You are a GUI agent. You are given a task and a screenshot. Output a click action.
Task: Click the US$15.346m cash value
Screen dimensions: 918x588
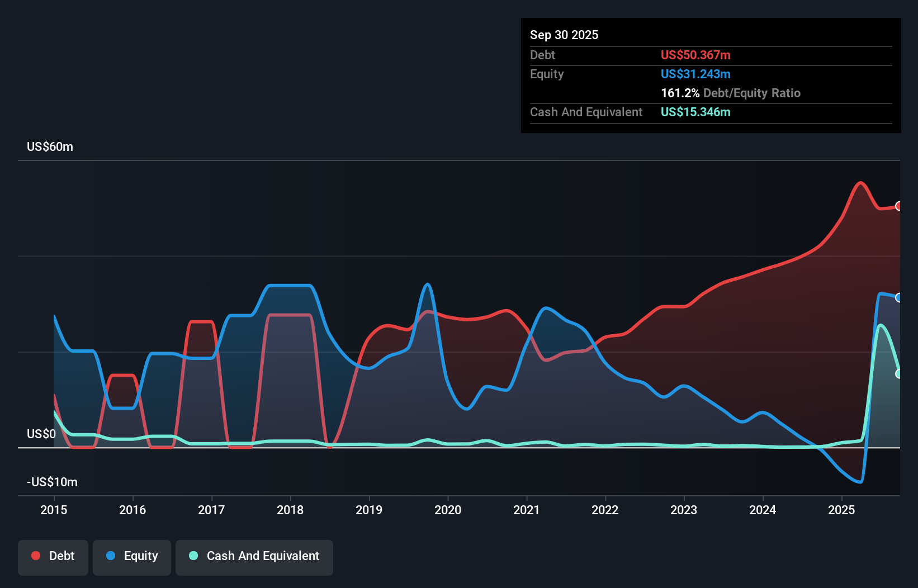tap(695, 112)
